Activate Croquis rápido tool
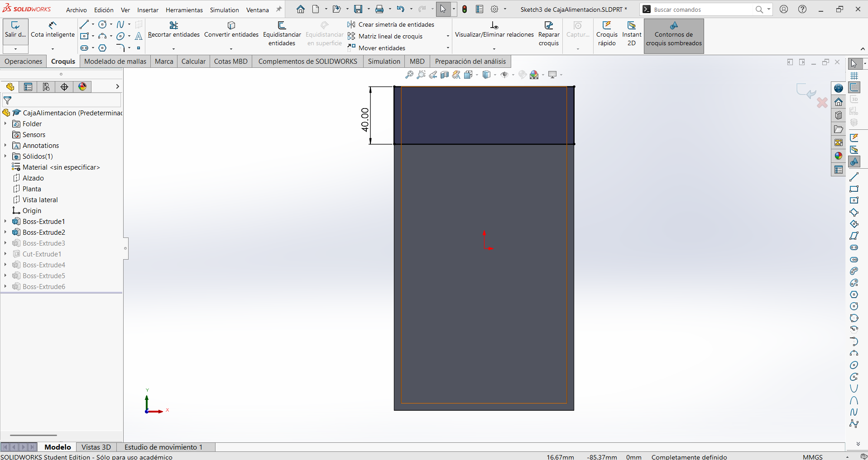This screenshot has width=868, height=460. pyautogui.click(x=607, y=34)
